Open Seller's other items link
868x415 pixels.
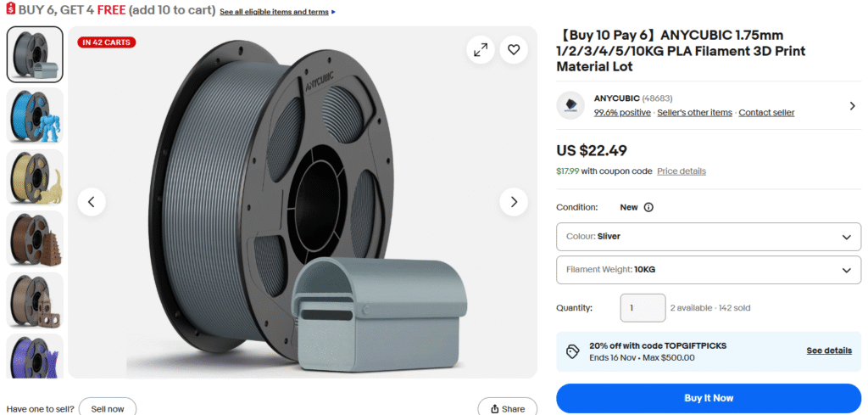point(695,112)
